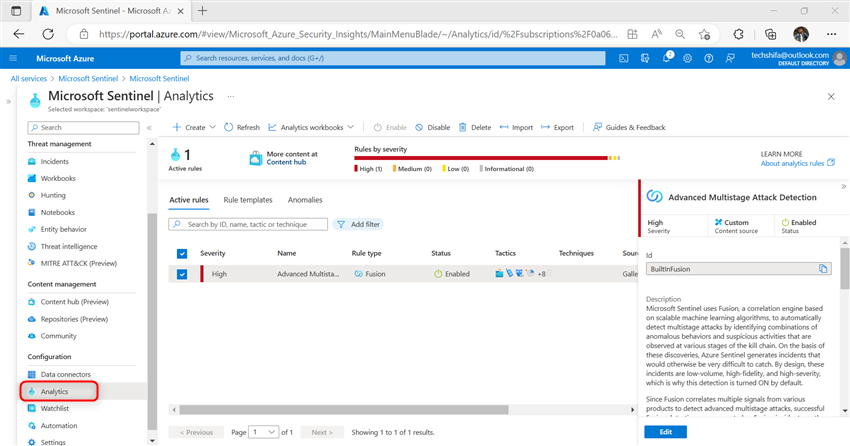Open Workbooks in the menu
This screenshot has height=446, width=850.
[58, 178]
